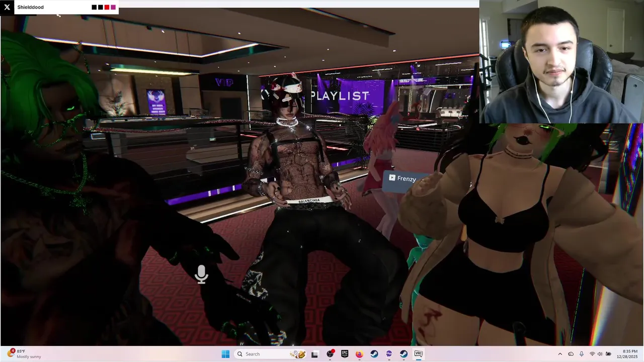The width and height of the screenshot is (644, 362).
Task: Click the purple color square in overlay
Action: pyautogui.click(x=113, y=7)
